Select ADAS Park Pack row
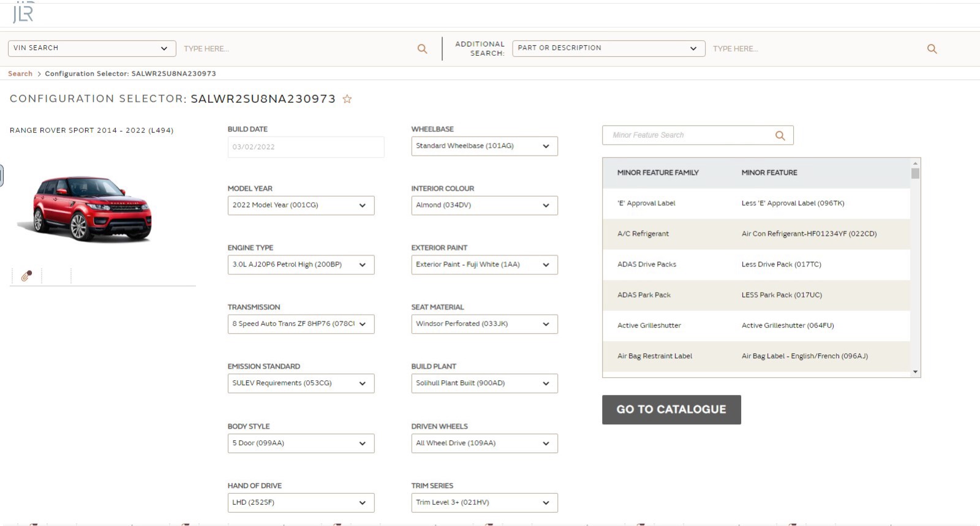 [756, 295]
